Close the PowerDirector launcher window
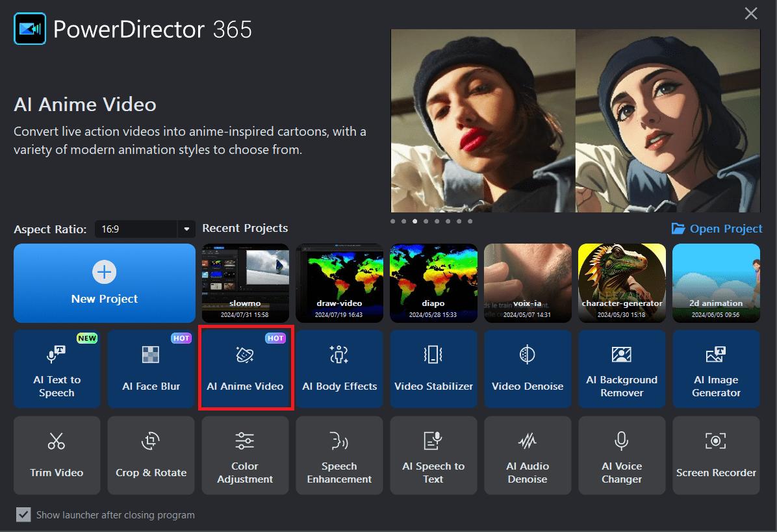 click(751, 14)
